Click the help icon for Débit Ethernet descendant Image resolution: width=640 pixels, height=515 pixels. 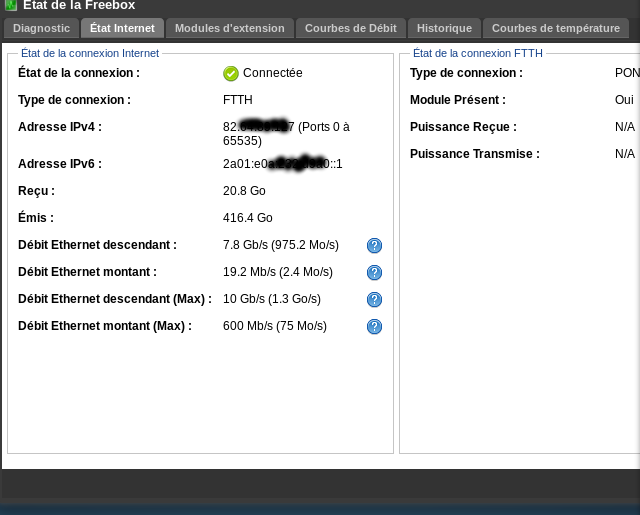pos(375,245)
